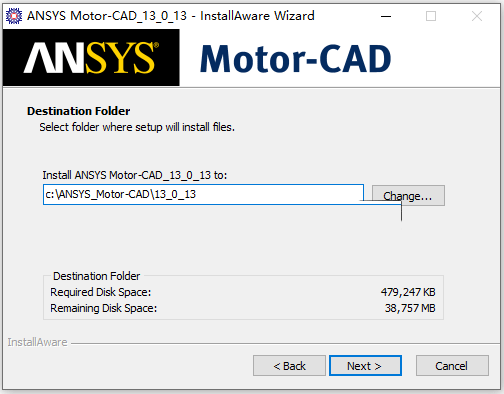Click the Required Disk Space label

[x=101, y=292]
